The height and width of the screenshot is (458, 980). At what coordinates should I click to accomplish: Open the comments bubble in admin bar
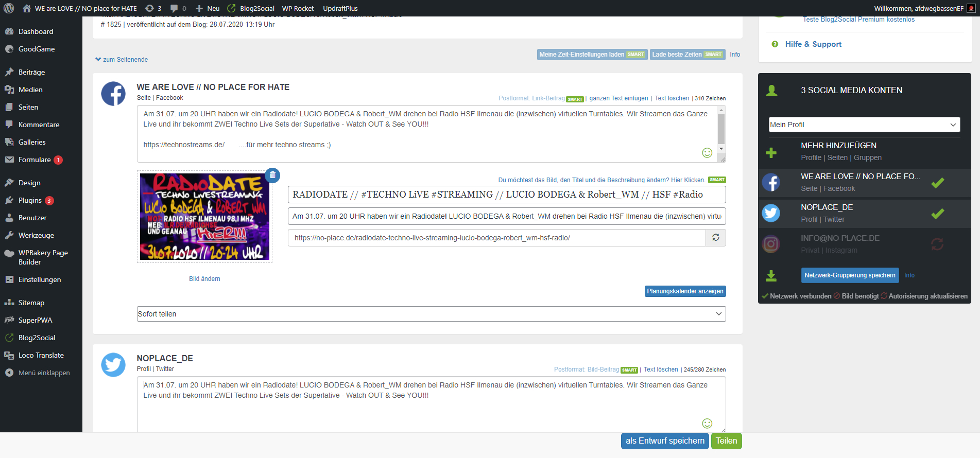point(178,8)
